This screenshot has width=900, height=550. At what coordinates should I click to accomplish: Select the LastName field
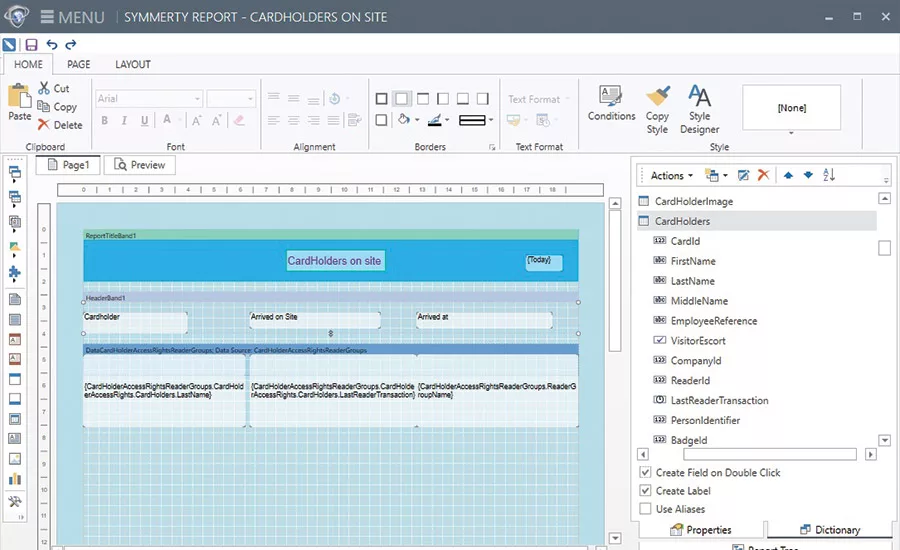692,281
